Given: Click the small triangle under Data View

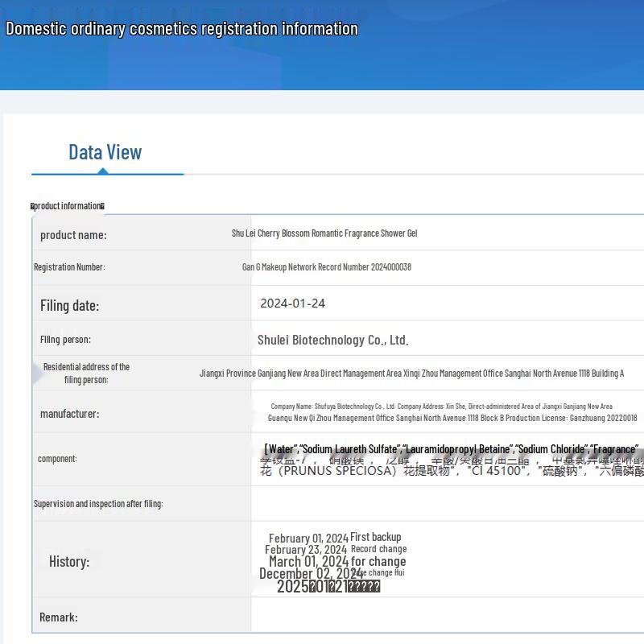Looking at the screenshot, I should (x=103, y=171).
